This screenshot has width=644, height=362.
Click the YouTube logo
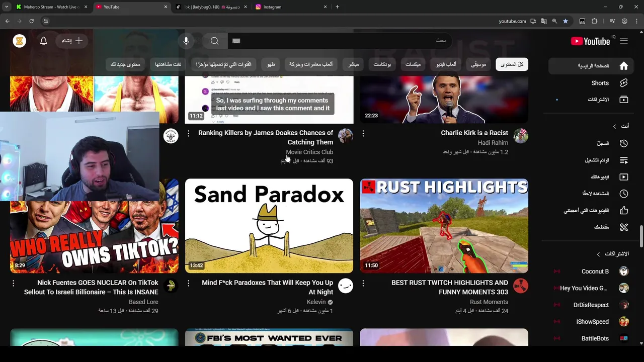point(591,41)
